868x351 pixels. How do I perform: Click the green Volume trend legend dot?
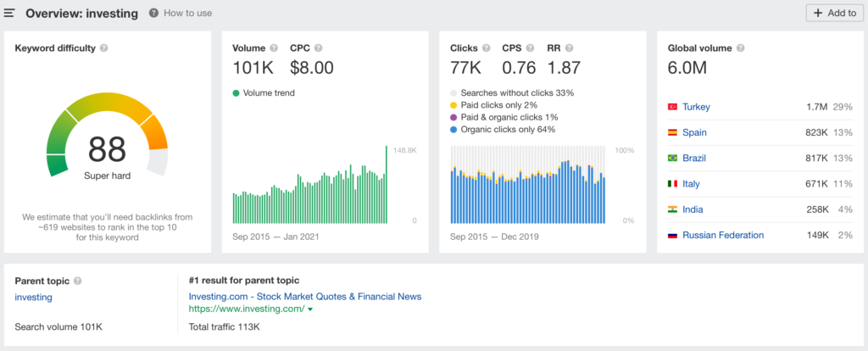pyautogui.click(x=236, y=93)
